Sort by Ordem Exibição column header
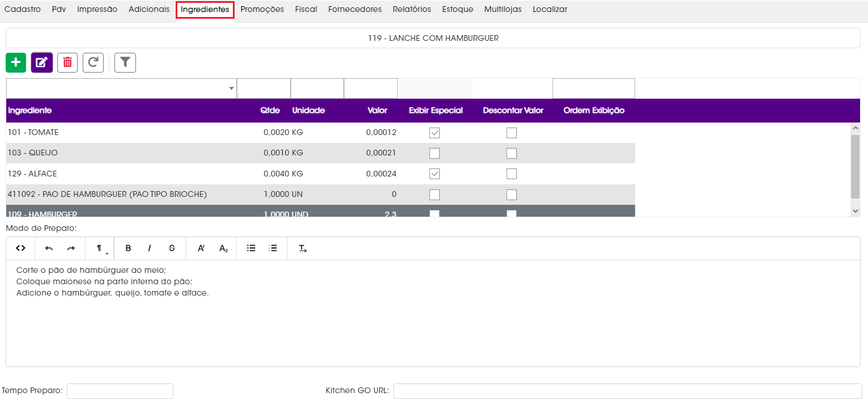 tap(594, 111)
